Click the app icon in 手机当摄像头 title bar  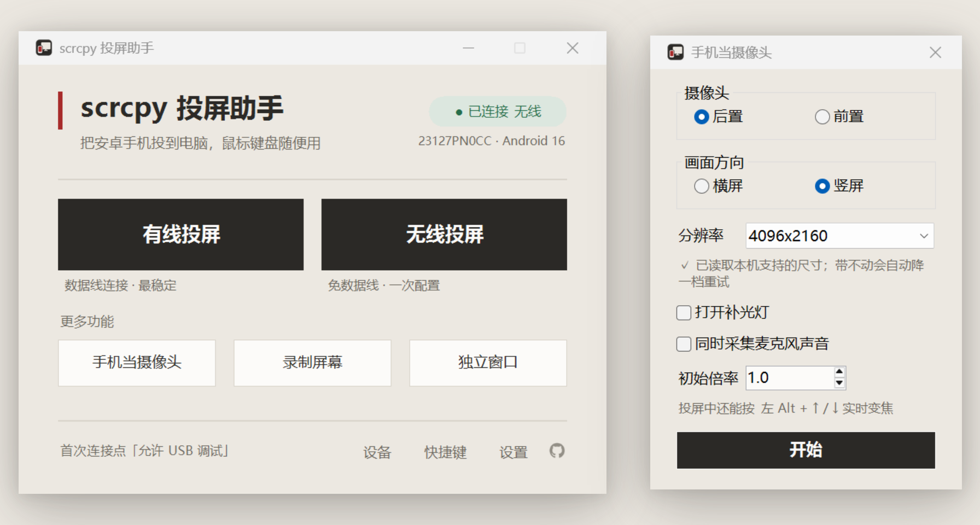pos(675,52)
